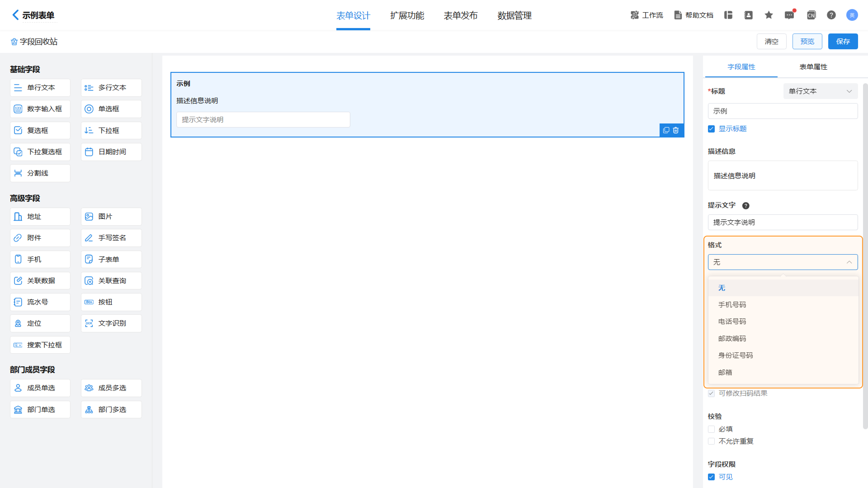The height and width of the screenshot is (488, 868).
Task: Open 字段回收站 recycle bin
Action: click(34, 41)
